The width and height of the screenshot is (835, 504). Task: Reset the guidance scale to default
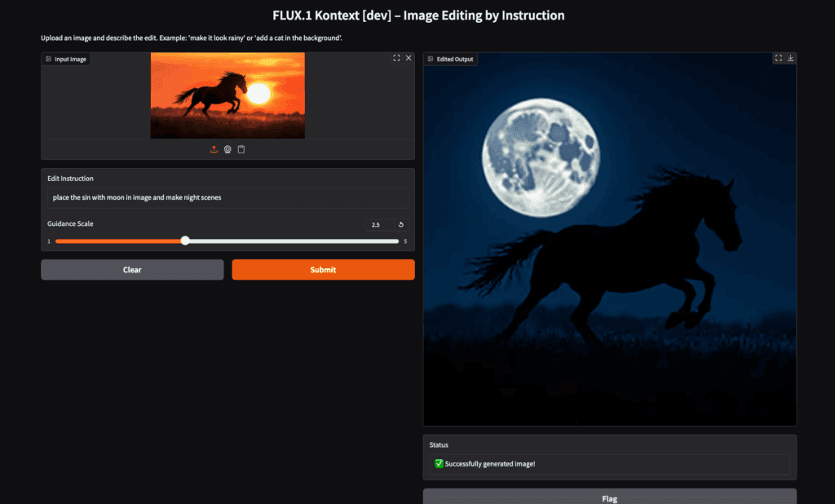[x=401, y=225]
